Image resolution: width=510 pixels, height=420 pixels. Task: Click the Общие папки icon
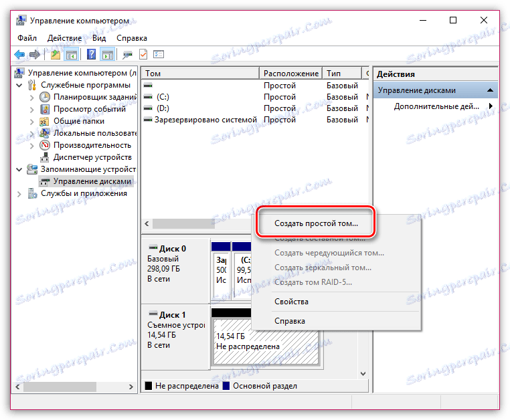point(45,121)
